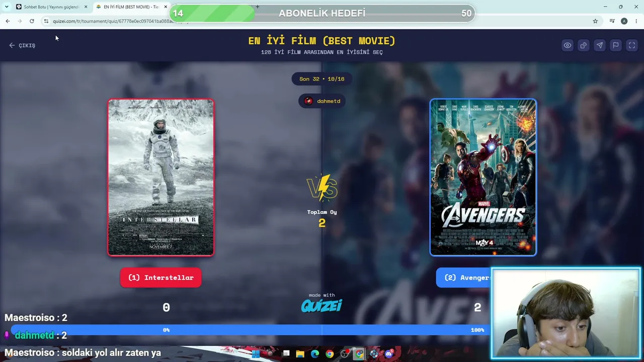Click the paper plane share icon
The image size is (644, 362).
[x=599, y=45]
